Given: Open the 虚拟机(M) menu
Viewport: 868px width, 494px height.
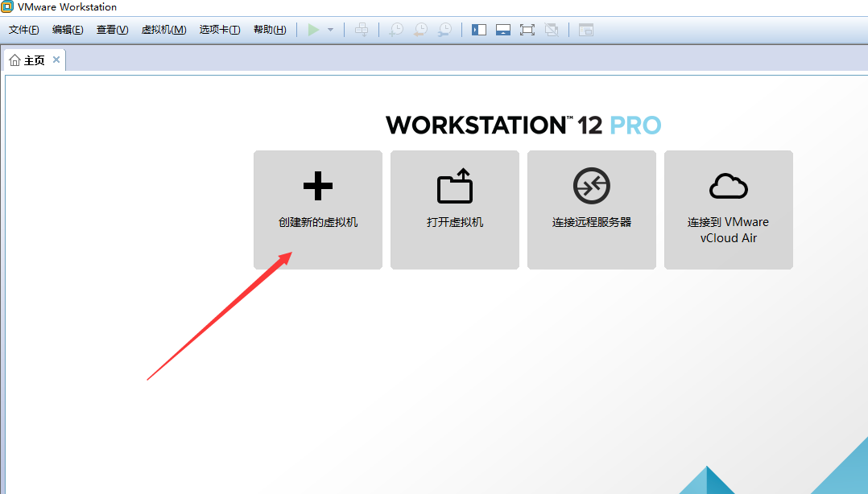Looking at the screenshot, I should click(164, 30).
